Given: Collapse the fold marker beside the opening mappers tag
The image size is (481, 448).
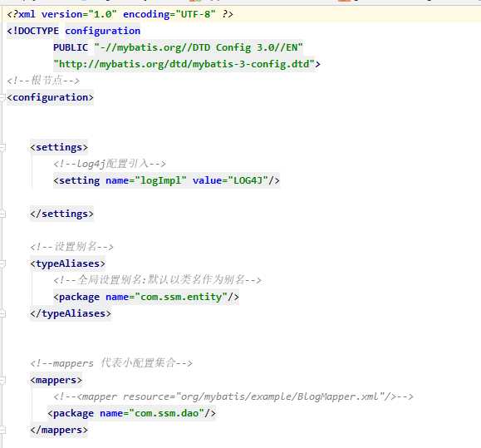Looking at the screenshot, I should 2,380.
